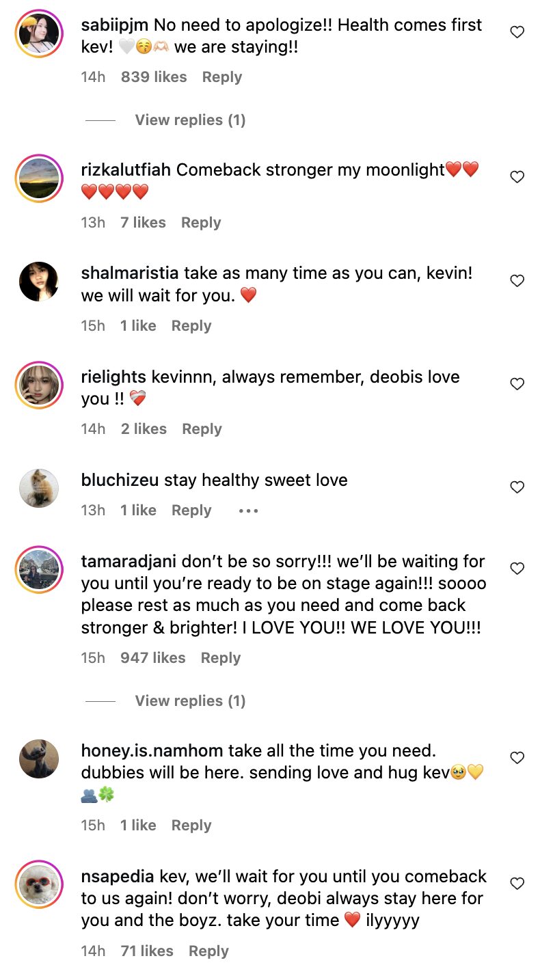This screenshot has height=980, width=540.
Task: Heart the comment by rielights
Action: pyautogui.click(x=517, y=383)
